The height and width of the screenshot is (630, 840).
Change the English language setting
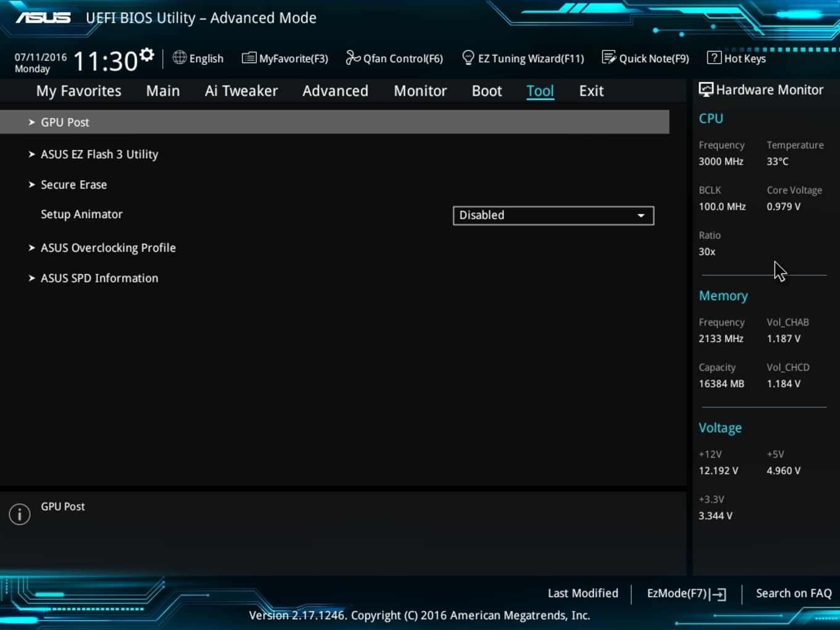tap(198, 58)
